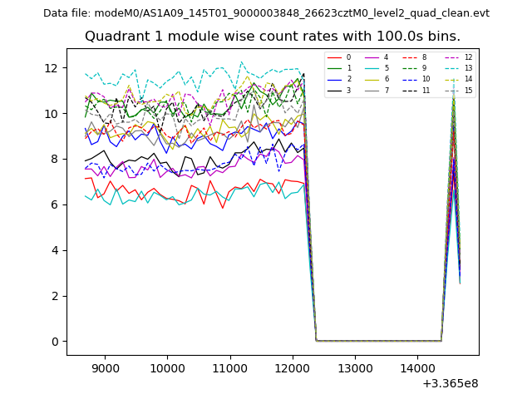
Task: Click the plot title about Quadrant 1 count rates
Action: click(x=273, y=37)
